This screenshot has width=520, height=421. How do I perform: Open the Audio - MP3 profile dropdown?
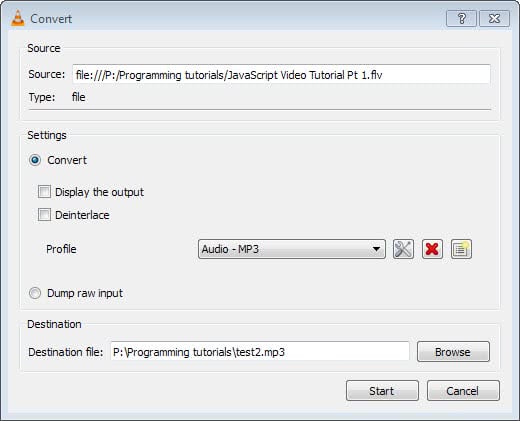[x=292, y=249]
